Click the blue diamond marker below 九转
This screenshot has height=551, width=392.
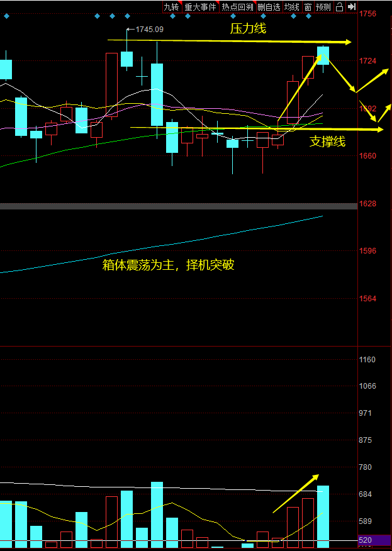coord(172,16)
